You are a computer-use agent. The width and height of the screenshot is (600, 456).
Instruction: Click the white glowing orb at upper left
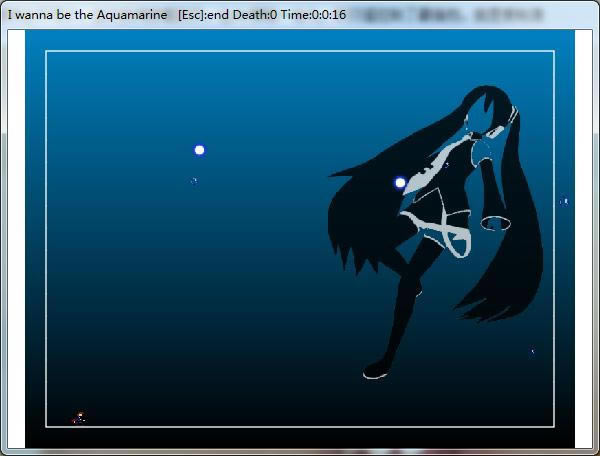[x=199, y=150]
